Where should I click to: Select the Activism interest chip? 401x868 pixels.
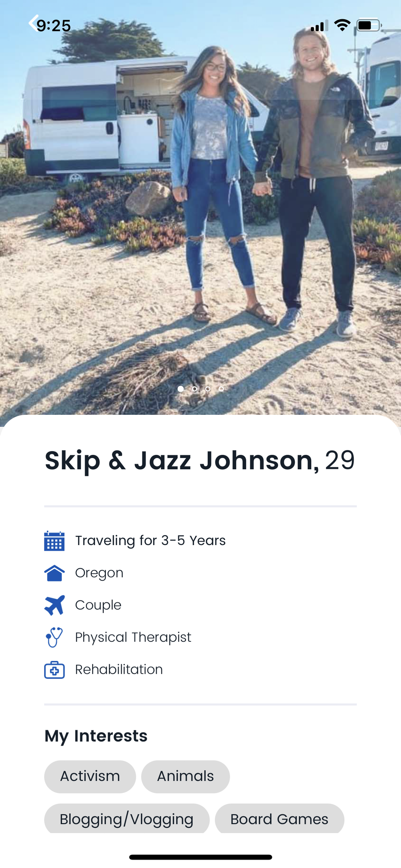tap(90, 777)
